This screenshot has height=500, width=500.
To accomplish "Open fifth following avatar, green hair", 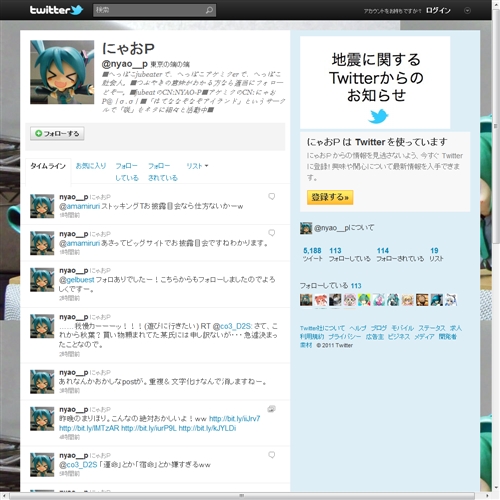I will [364, 300].
